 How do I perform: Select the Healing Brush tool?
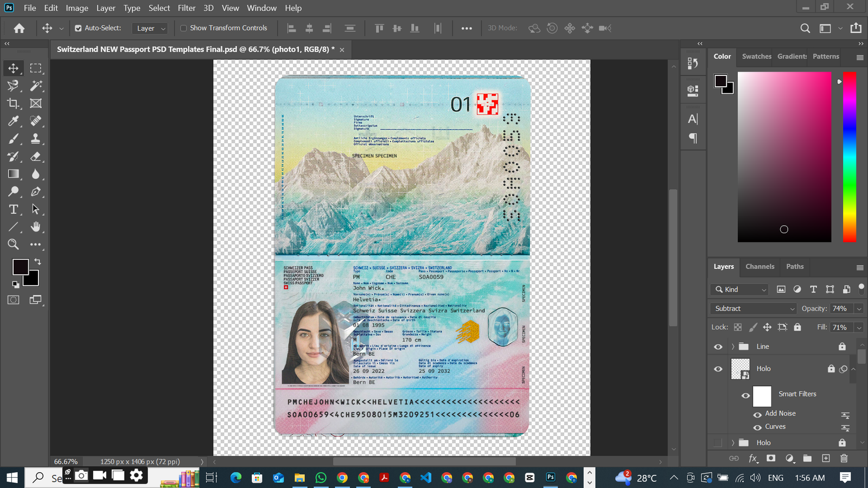click(36, 121)
